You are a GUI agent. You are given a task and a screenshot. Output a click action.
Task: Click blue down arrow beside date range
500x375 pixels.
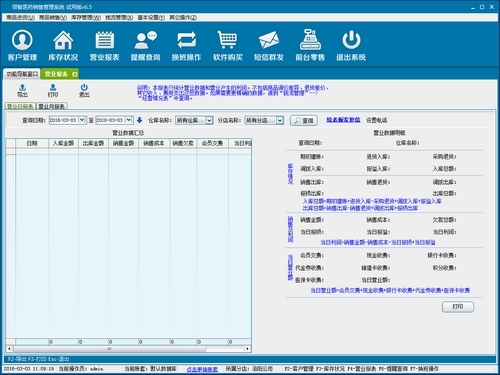(140, 120)
